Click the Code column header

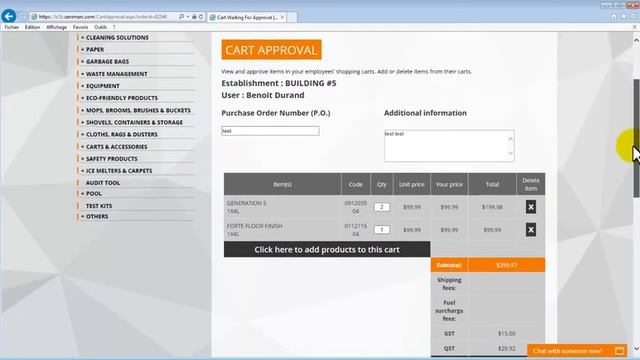coord(356,184)
